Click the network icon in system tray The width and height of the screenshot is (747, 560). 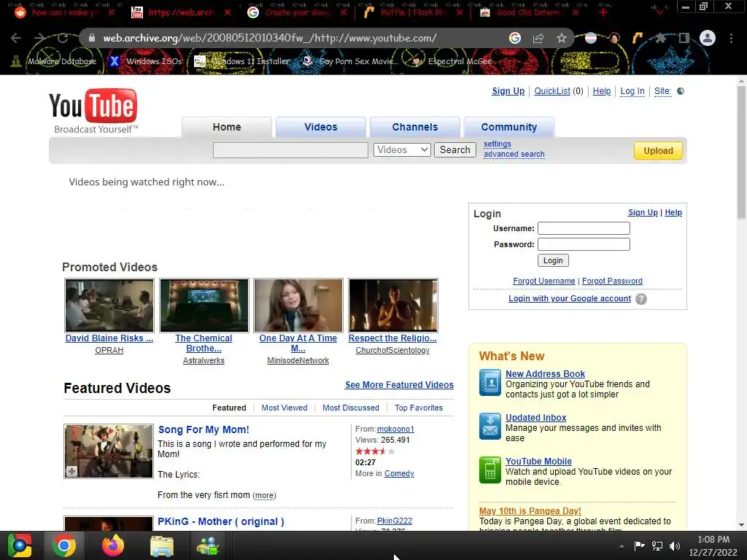click(657, 545)
